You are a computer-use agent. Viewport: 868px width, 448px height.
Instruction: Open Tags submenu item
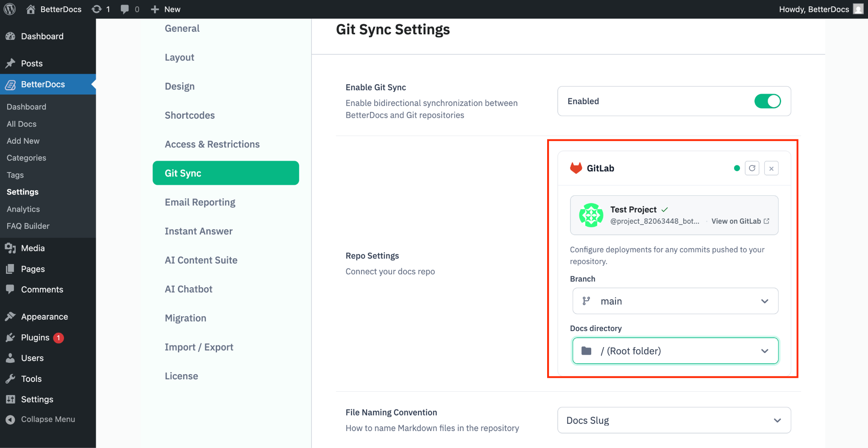[x=15, y=175]
